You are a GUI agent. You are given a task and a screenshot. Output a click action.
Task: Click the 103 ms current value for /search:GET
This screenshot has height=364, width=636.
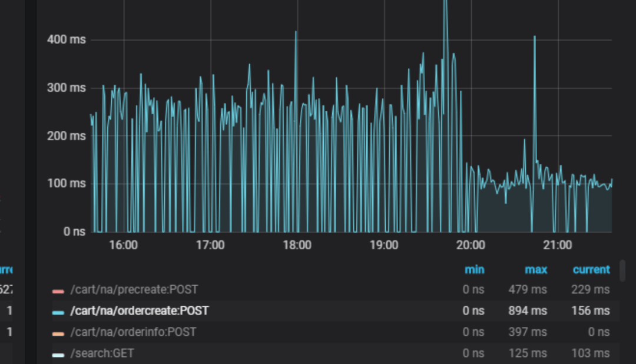(590, 353)
